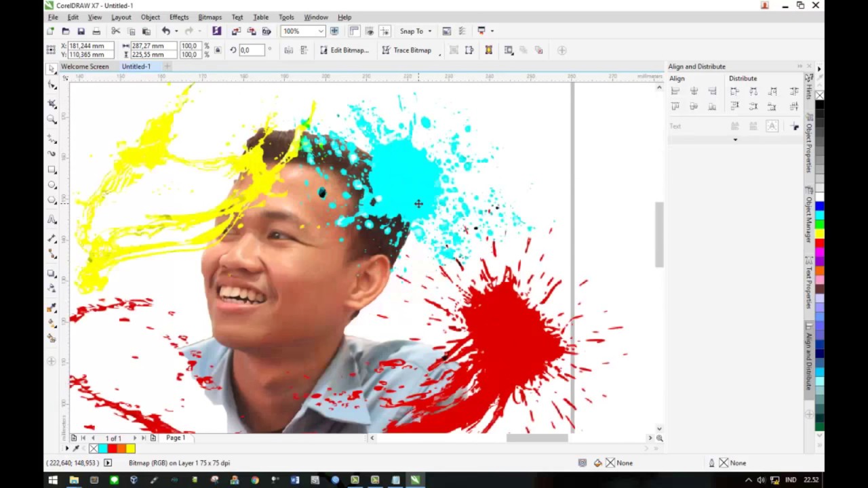Select the Interactive Fill tool
Screen dimensions: 868x488
click(x=52, y=323)
